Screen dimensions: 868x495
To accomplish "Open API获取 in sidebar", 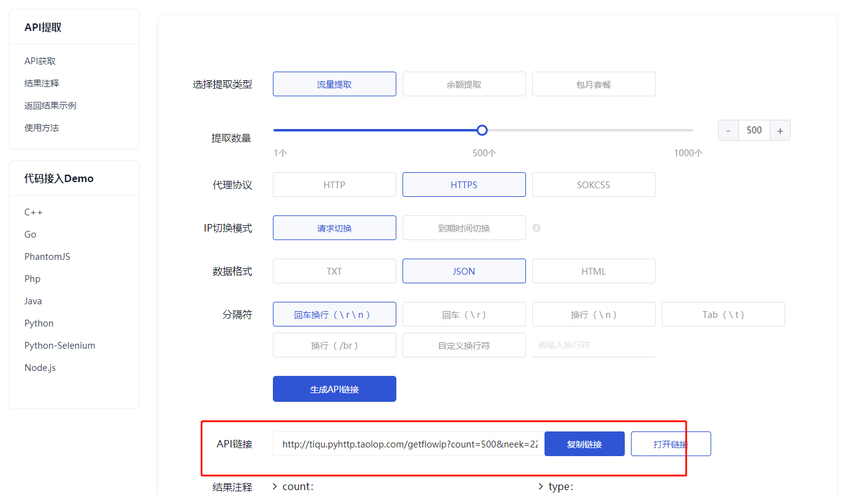I will point(40,61).
